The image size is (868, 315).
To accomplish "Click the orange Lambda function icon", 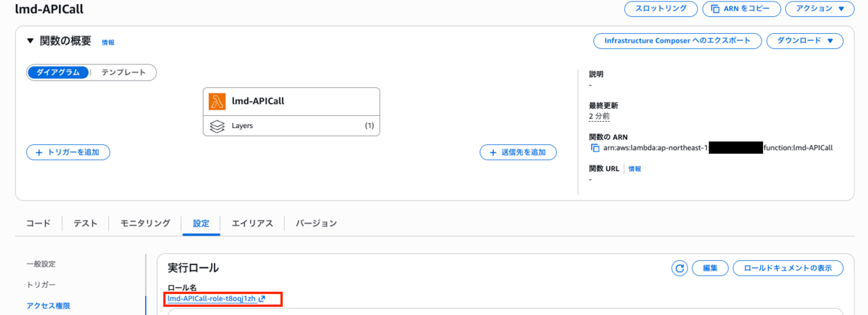I will [217, 101].
